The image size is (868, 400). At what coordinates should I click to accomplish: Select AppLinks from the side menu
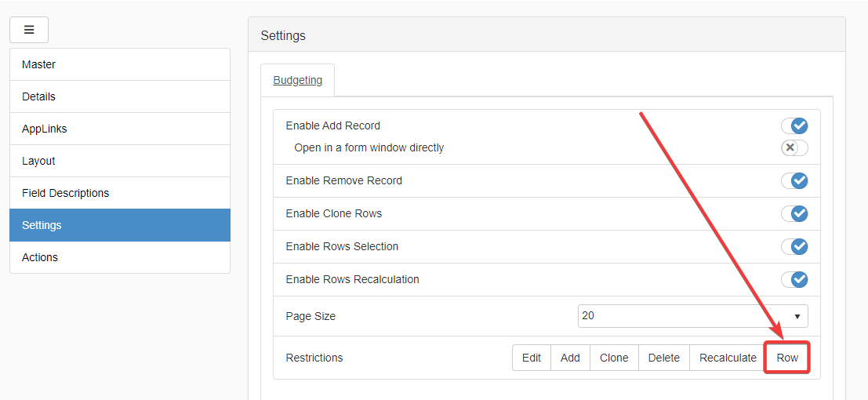[120, 129]
